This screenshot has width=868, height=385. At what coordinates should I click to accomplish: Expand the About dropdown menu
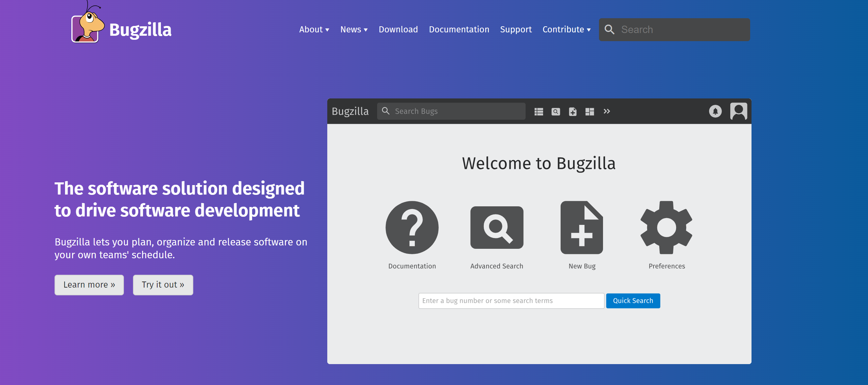pyautogui.click(x=314, y=30)
